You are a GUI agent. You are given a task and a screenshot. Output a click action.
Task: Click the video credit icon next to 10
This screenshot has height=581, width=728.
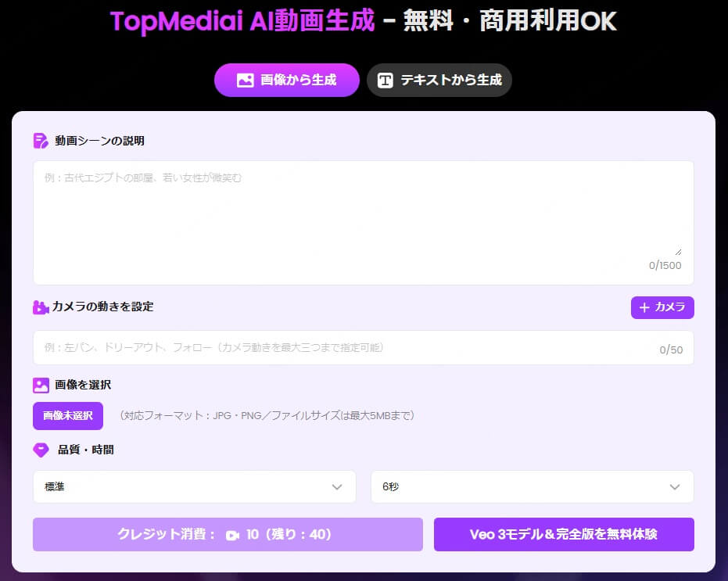pos(232,536)
